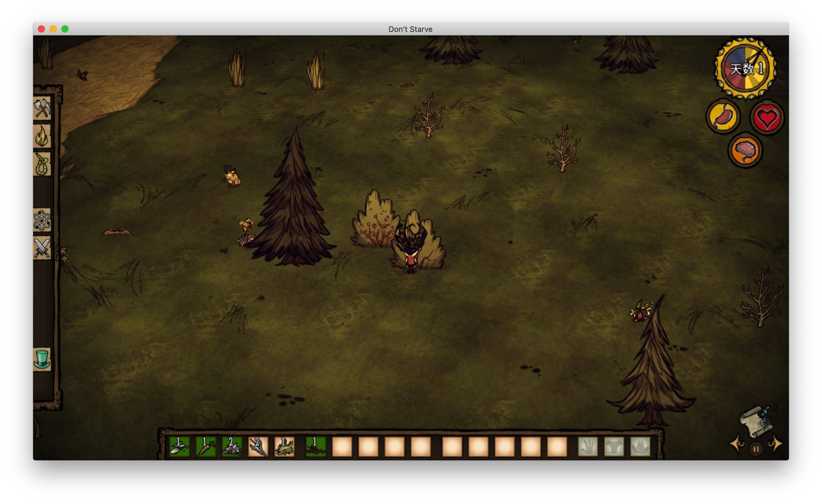Select the red berries inventory slot
Screen dimensions: 822x504
tap(315, 447)
